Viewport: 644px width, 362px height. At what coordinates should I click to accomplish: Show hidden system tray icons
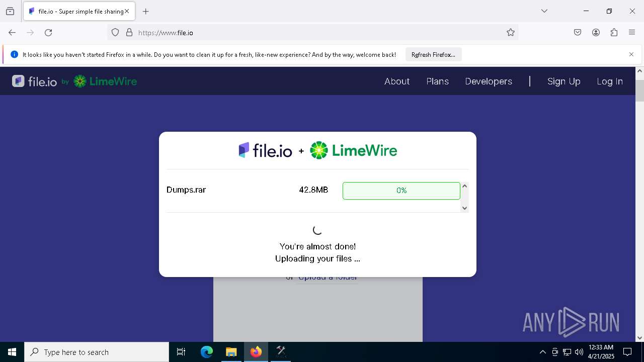coord(542,352)
